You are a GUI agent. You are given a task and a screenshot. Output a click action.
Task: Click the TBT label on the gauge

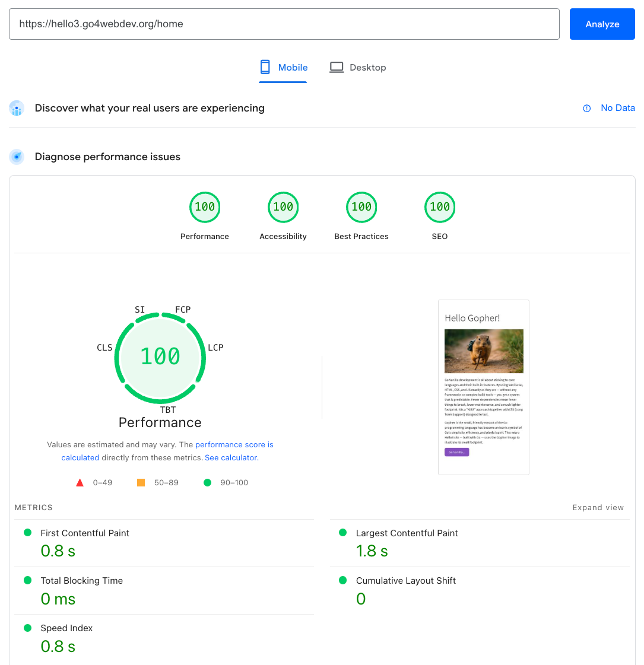[168, 410]
